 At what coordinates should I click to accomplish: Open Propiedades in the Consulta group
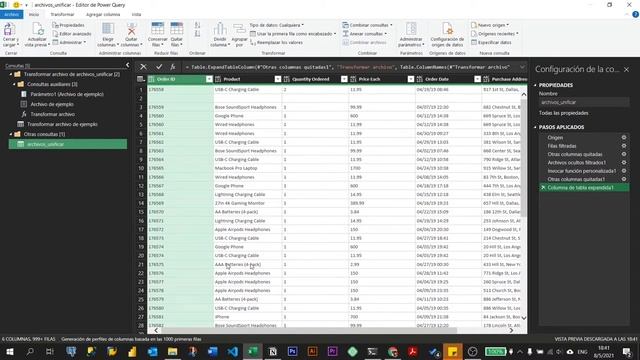click(68, 25)
